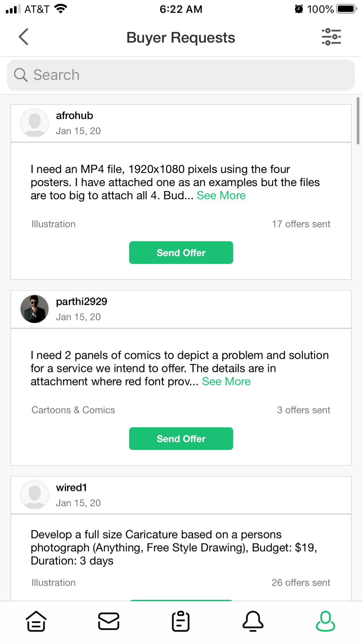362x644 pixels.
Task: Send Offer to afrohub's request
Action: coord(181,253)
